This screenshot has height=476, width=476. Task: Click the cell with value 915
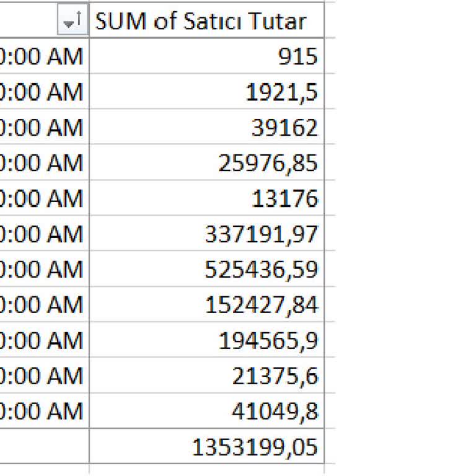click(x=206, y=56)
